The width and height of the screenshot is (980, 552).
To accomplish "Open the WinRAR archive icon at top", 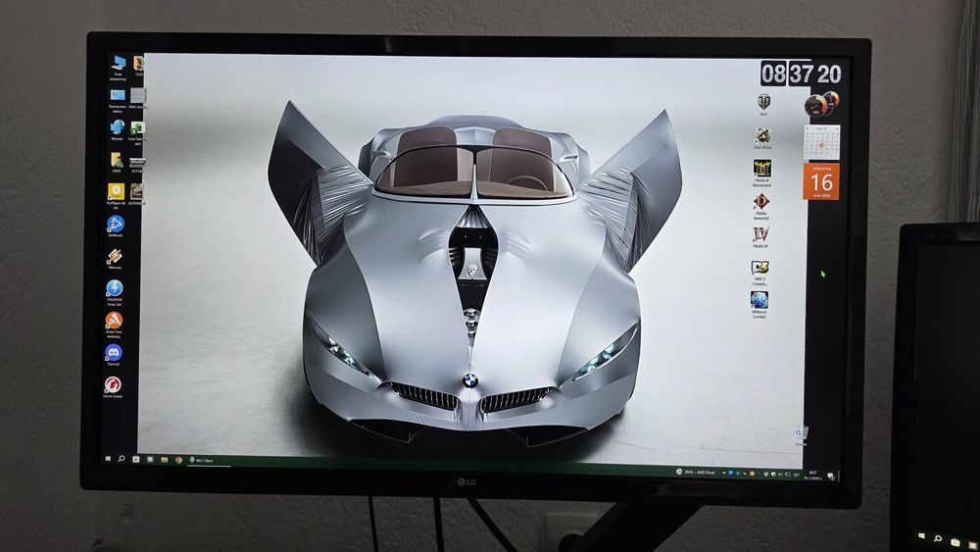I will [139, 64].
